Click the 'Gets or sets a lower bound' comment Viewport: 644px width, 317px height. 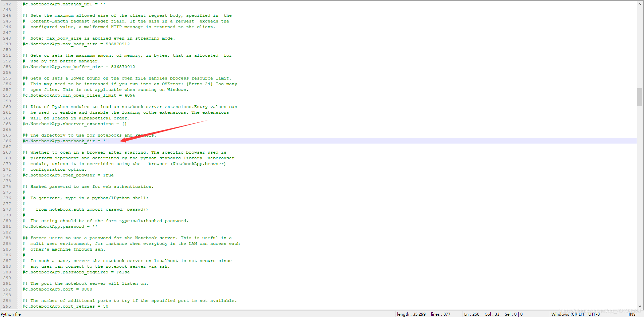pyautogui.click(x=127, y=78)
